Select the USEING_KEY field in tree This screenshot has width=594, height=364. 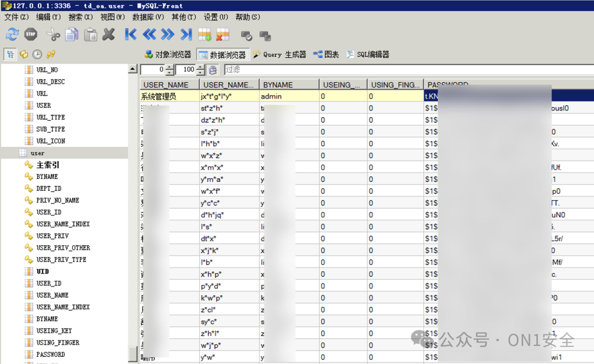(x=54, y=330)
